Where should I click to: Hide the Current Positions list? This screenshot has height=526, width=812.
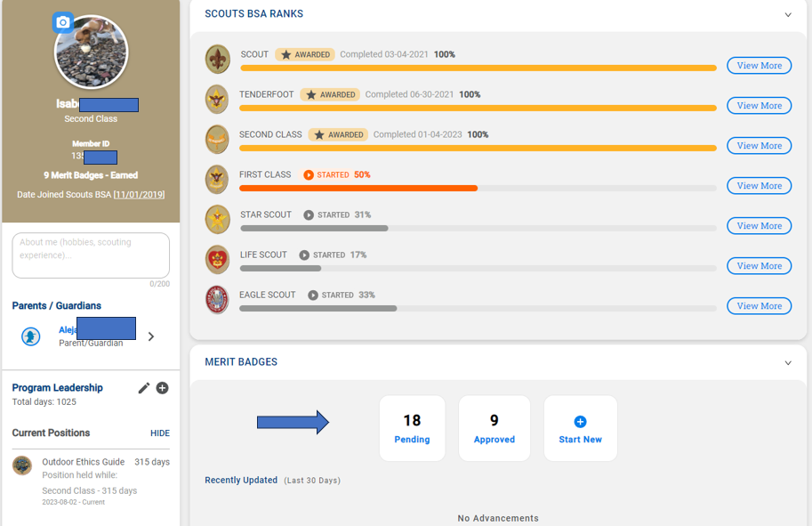point(160,433)
